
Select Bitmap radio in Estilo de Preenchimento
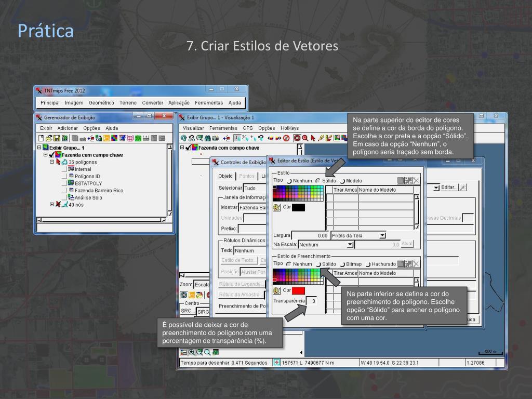[342, 264]
